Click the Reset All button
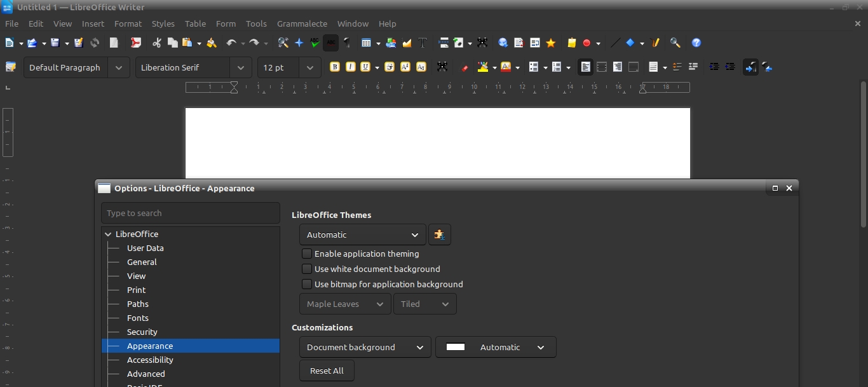 [x=327, y=370]
